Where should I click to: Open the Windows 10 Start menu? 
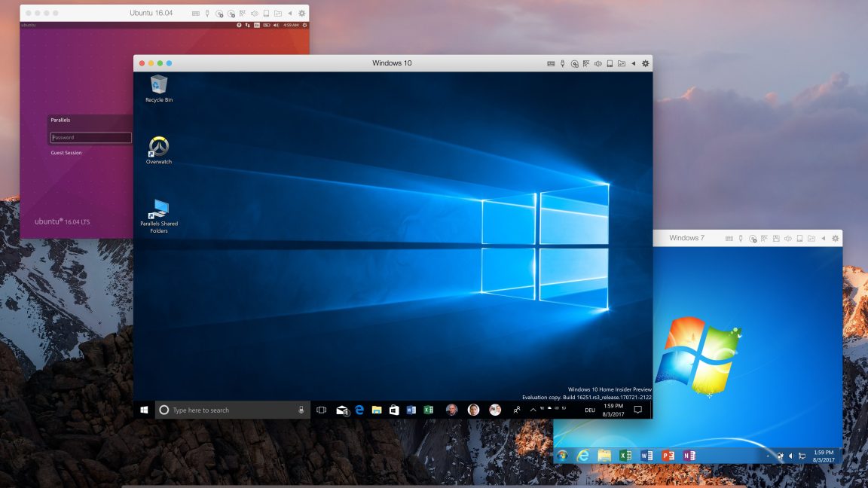(144, 410)
